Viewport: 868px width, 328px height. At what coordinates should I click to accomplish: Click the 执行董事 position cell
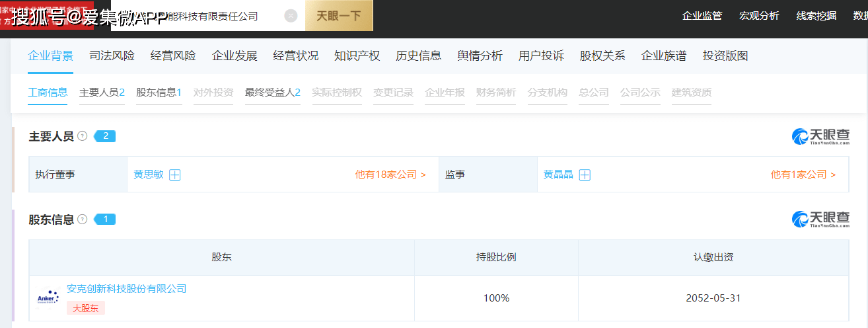tap(78, 175)
